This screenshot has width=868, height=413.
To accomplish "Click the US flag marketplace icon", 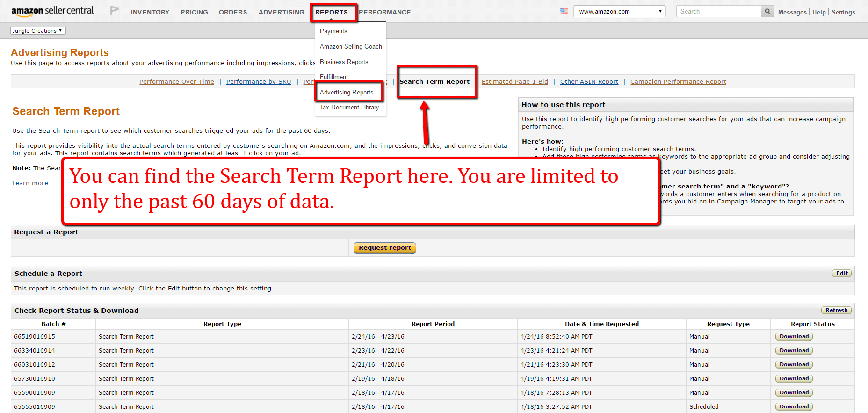I will 564,11.
